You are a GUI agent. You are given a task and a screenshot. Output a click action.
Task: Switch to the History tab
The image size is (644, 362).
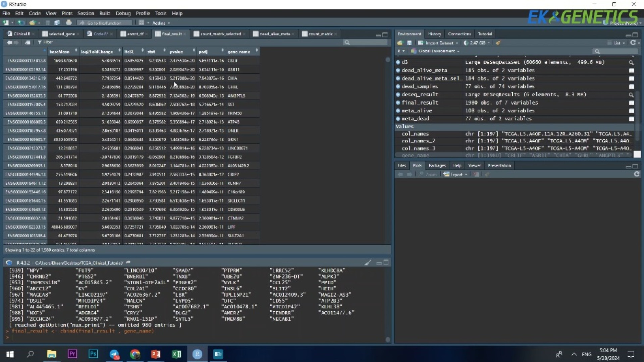[x=434, y=34]
